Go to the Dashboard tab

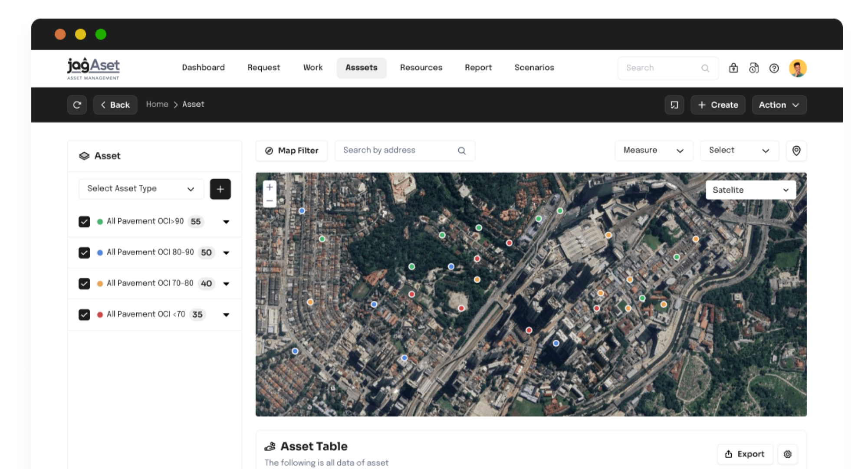click(x=203, y=68)
